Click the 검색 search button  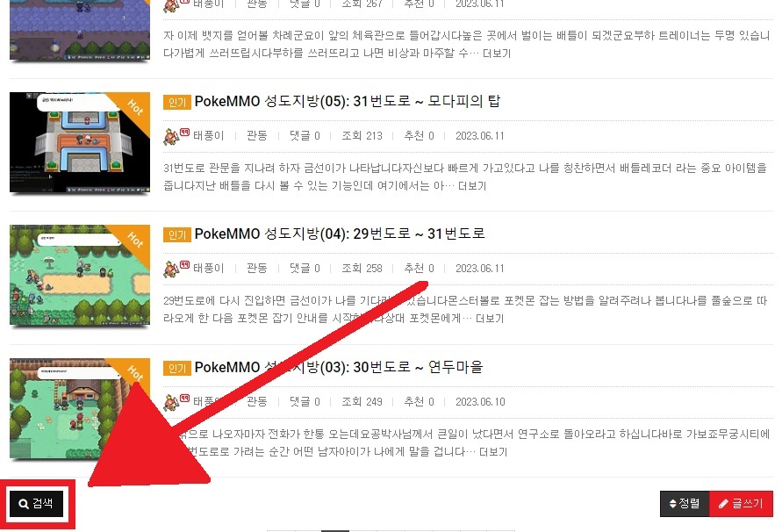coord(36,504)
